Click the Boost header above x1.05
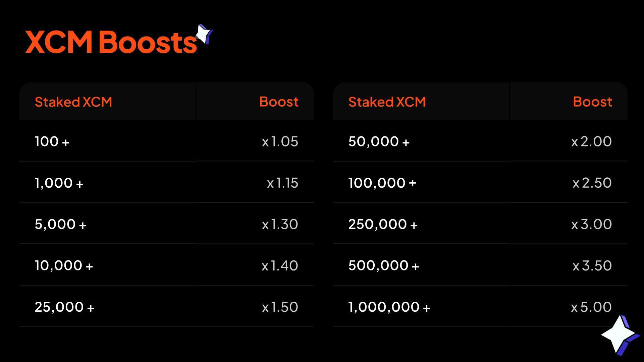The width and height of the screenshot is (644, 362). (x=279, y=102)
